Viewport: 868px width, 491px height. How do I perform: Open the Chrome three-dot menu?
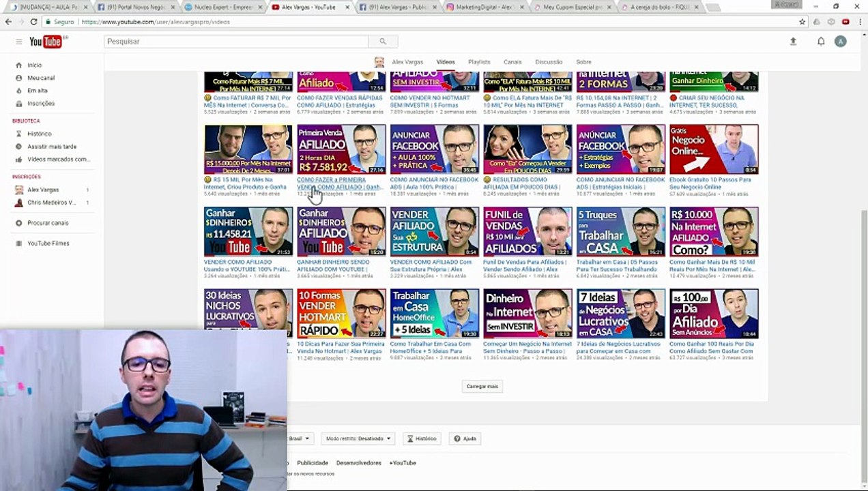[859, 22]
